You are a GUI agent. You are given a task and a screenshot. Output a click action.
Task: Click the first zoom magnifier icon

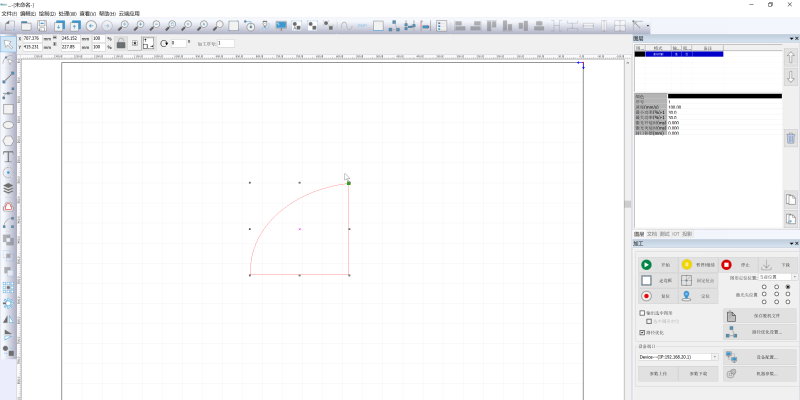(123, 26)
